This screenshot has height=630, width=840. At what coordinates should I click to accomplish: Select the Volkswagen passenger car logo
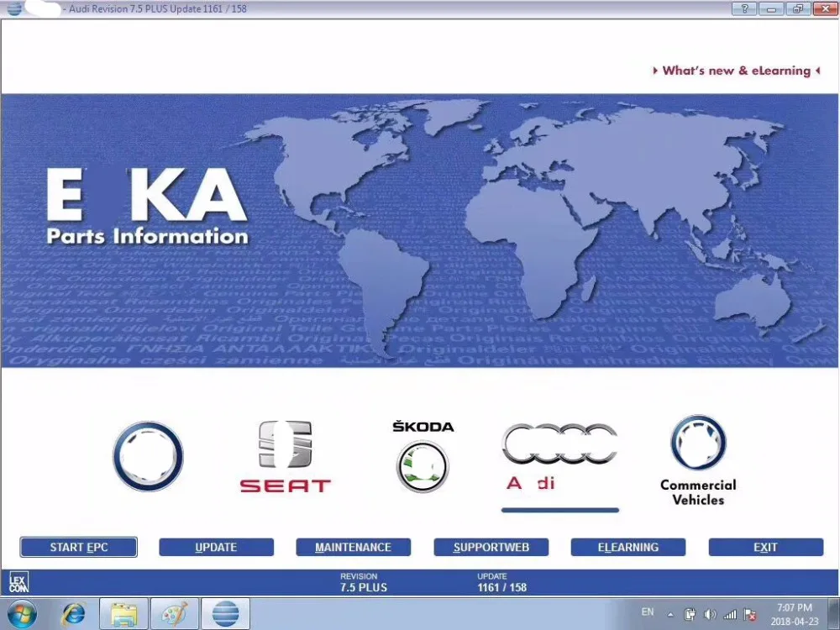coord(149,456)
